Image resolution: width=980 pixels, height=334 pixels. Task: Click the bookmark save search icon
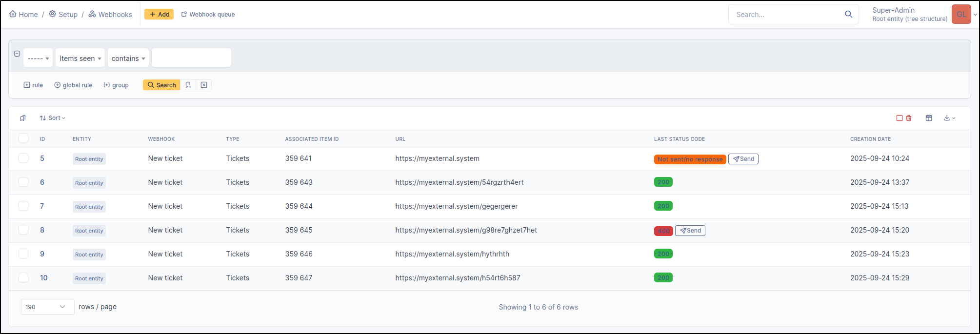pyautogui.click(x=188, y=85)
